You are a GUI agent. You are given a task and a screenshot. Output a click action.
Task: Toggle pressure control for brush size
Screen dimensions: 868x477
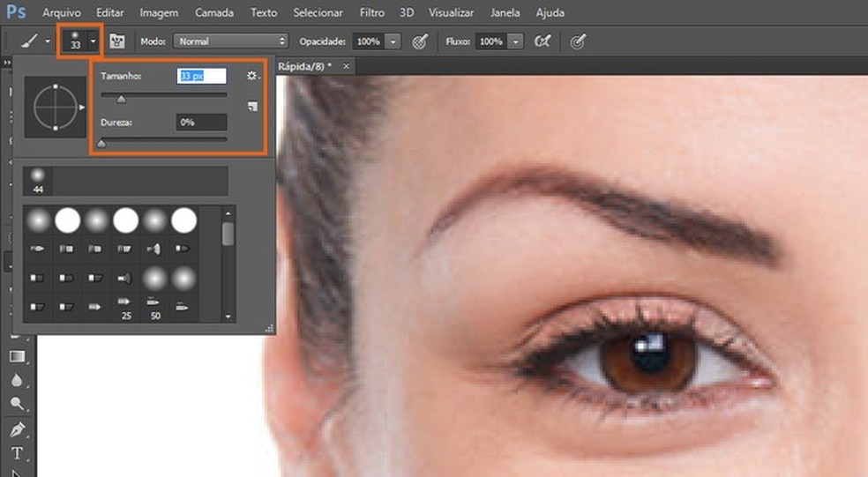(x=578, y=41)
